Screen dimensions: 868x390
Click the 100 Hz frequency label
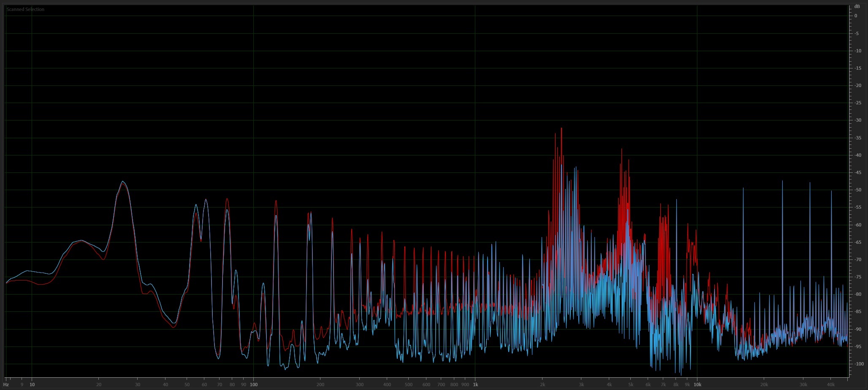pos(254,385)
